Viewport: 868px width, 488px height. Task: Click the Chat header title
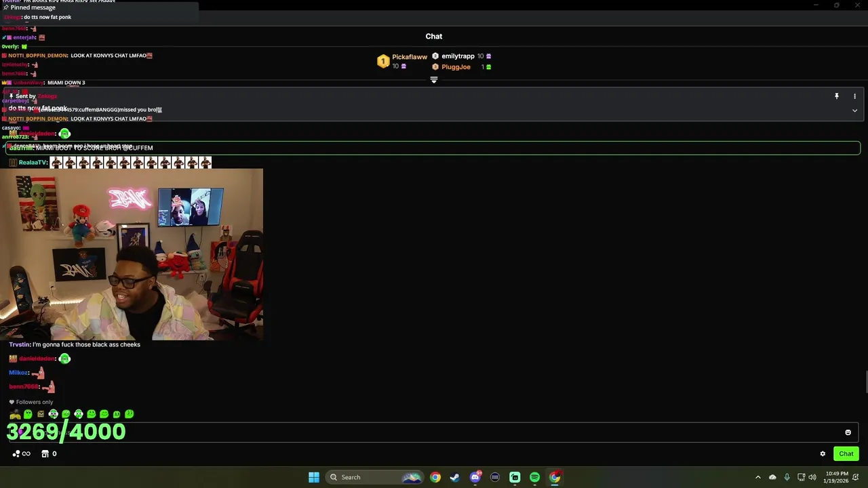coord(434,37)
